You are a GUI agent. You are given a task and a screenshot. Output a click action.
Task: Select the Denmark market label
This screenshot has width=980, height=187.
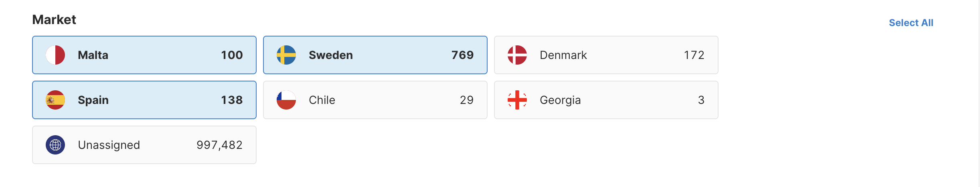(x=563, y=55)
